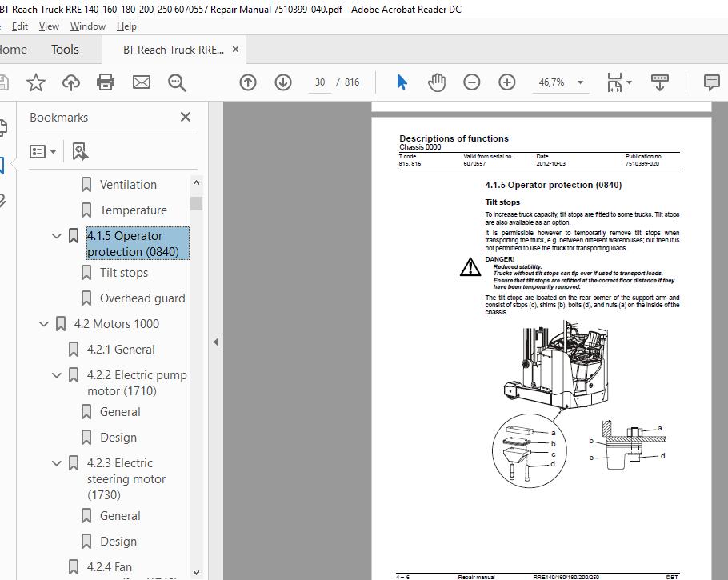Open the find text magnifier icon
The height and width of the screenshot is (580, 728).
click(x=177, y=82)
